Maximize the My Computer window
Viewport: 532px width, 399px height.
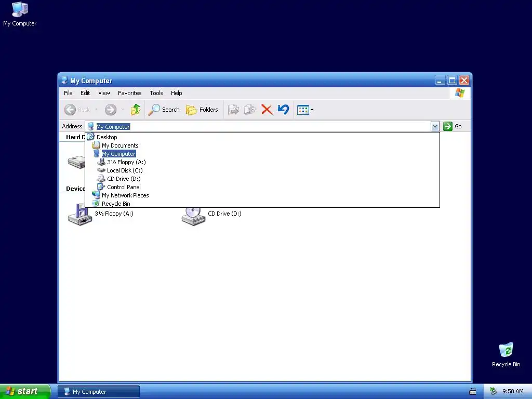click(452, 81)
